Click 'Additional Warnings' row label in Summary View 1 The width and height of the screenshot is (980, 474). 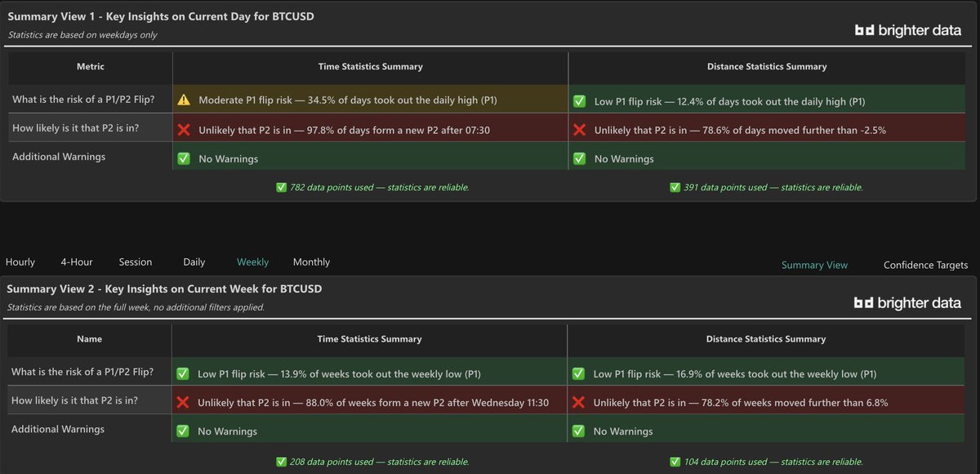coord(59,156)
